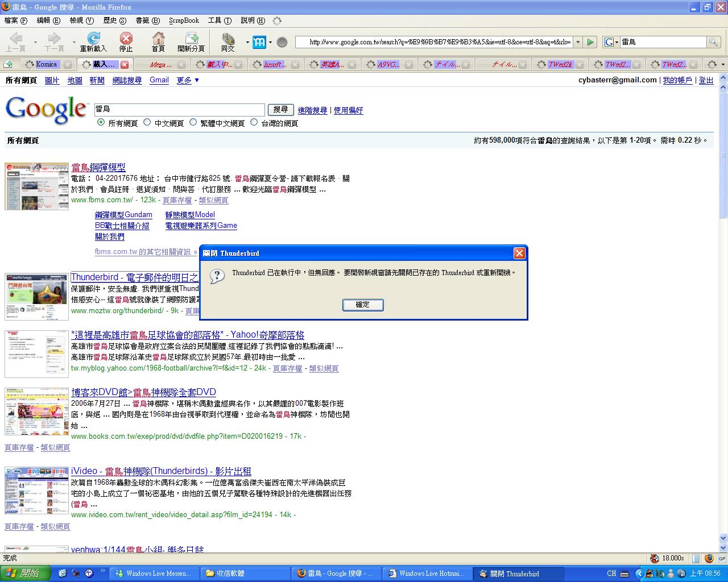Go to Home page (首頁) icon
Screen dimensions: 728x582
tap(158, 39)
